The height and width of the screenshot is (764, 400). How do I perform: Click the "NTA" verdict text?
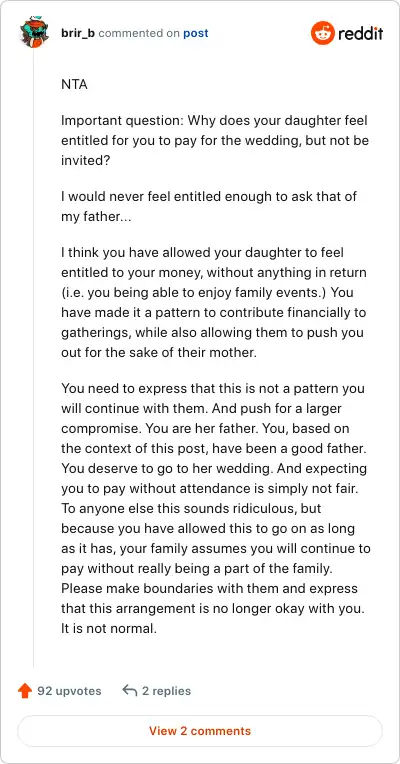coord(75,85)
